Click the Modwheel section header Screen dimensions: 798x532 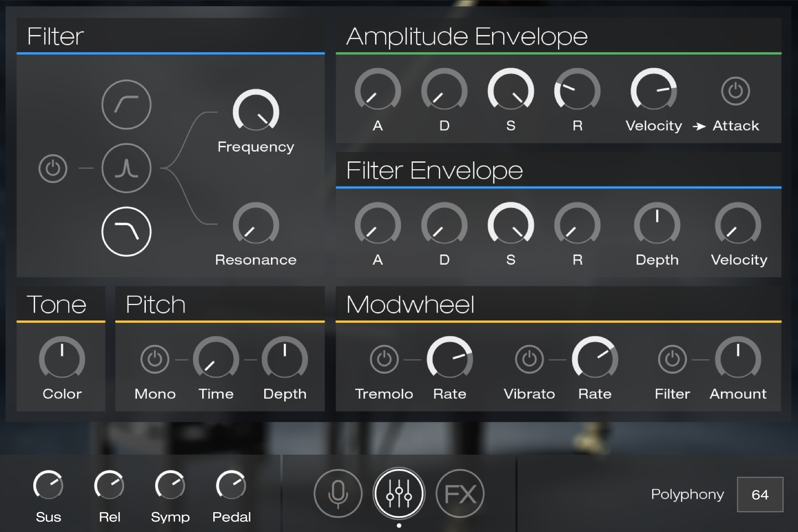pos(410,305)
